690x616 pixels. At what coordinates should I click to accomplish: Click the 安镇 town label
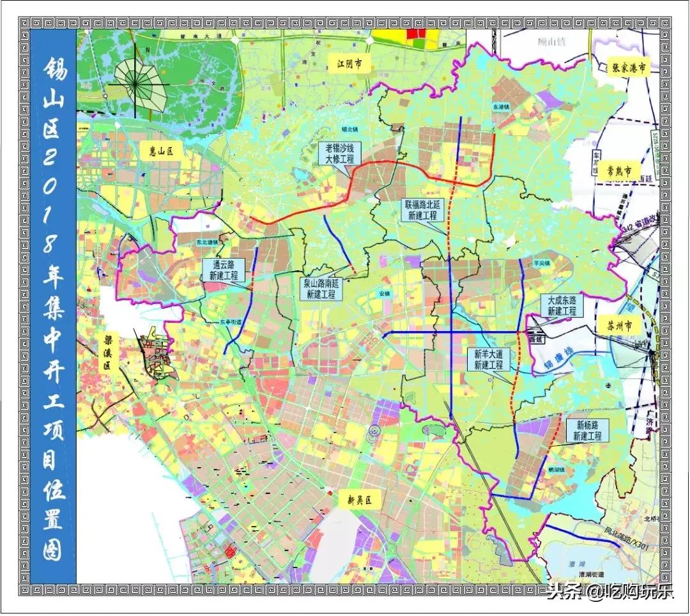(384, 293)
